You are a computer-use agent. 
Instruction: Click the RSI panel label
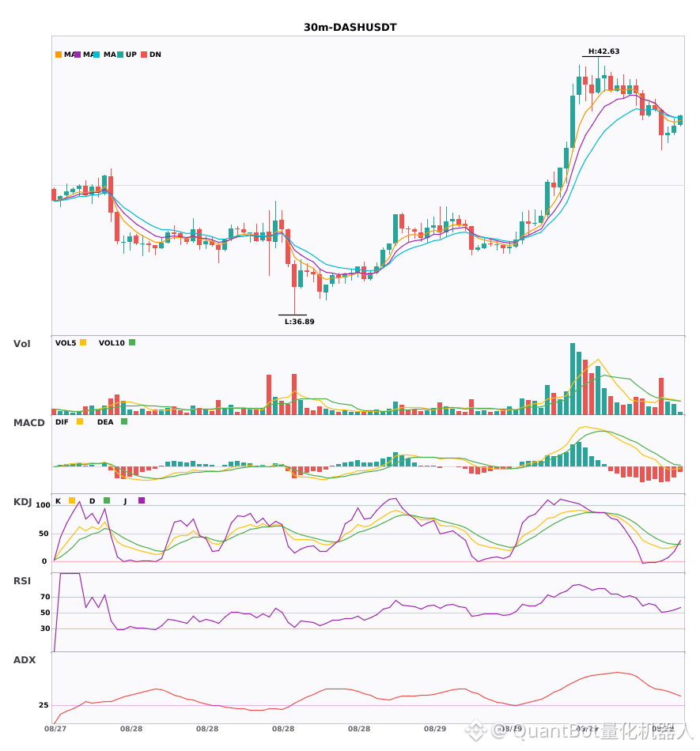(x=22, y=581)
